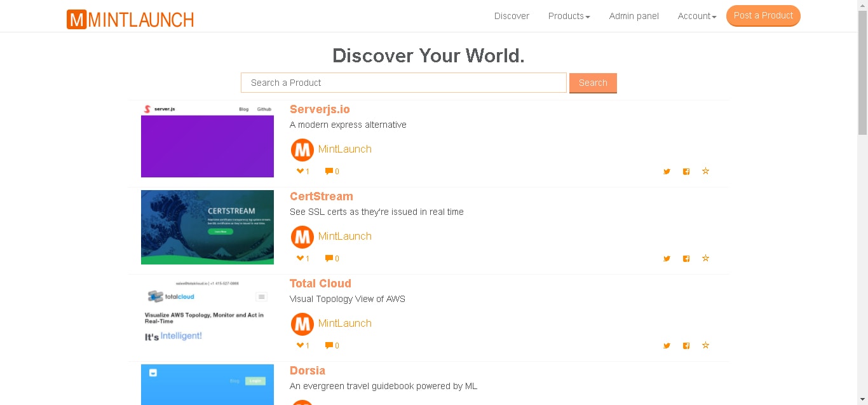The height and width of the screenshot is (405, 868).
Task: Favorite Serverjs.io with the star icon
Action: tap(705, 171)
